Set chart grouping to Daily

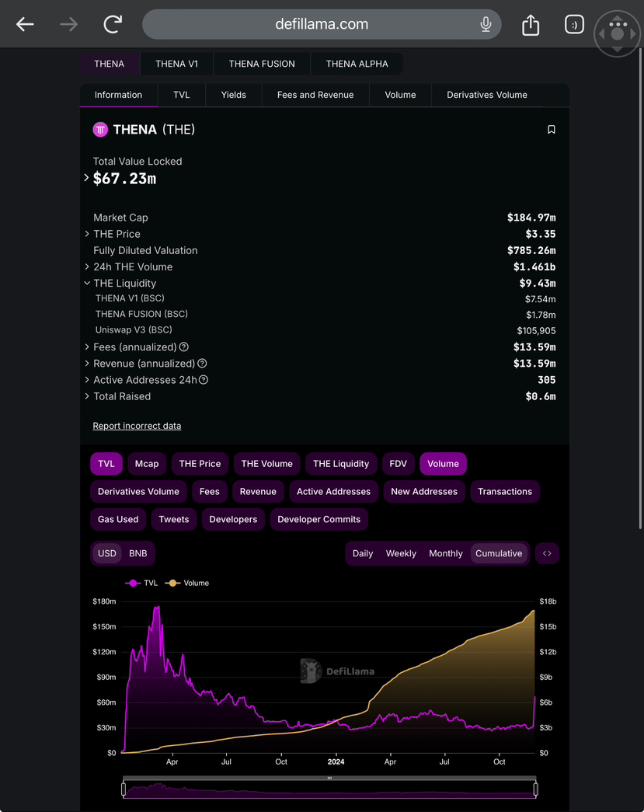click(x=363, y=553)
